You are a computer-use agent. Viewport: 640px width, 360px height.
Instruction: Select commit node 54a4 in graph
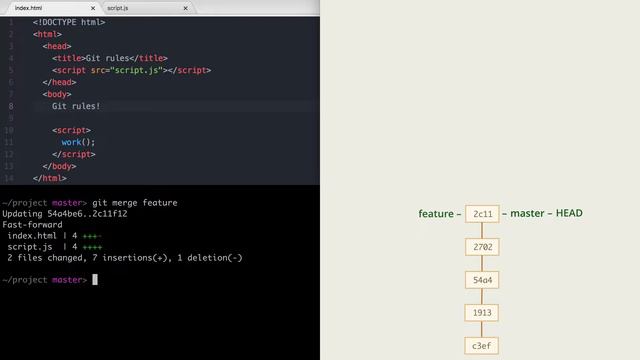click(x=482, y=280)
